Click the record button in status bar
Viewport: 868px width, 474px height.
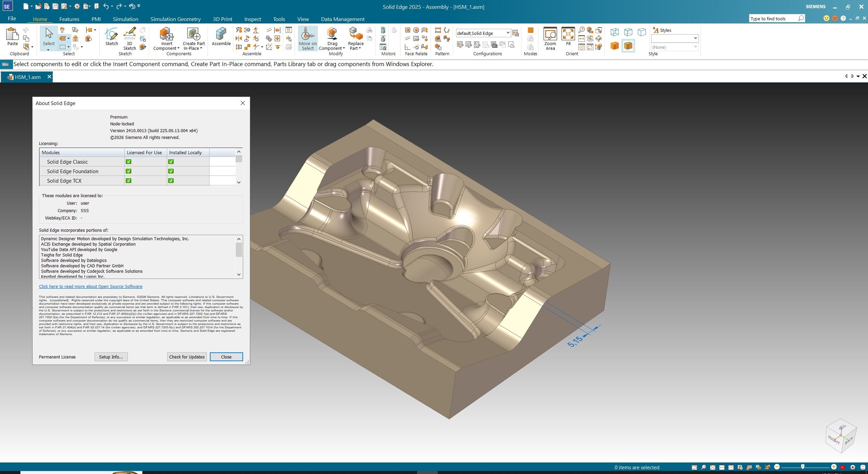[x=852, y=467]
